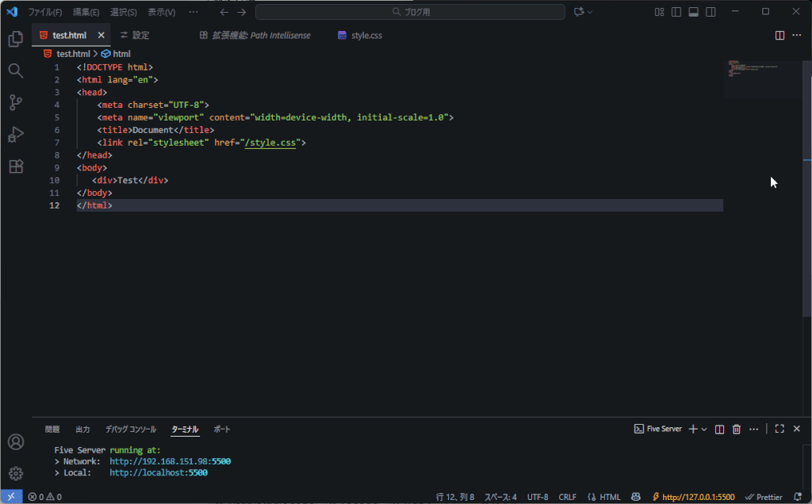Screen dimensions: 812x504
Task: Toggle the bottom panel visibility
Action: point(694,12)
